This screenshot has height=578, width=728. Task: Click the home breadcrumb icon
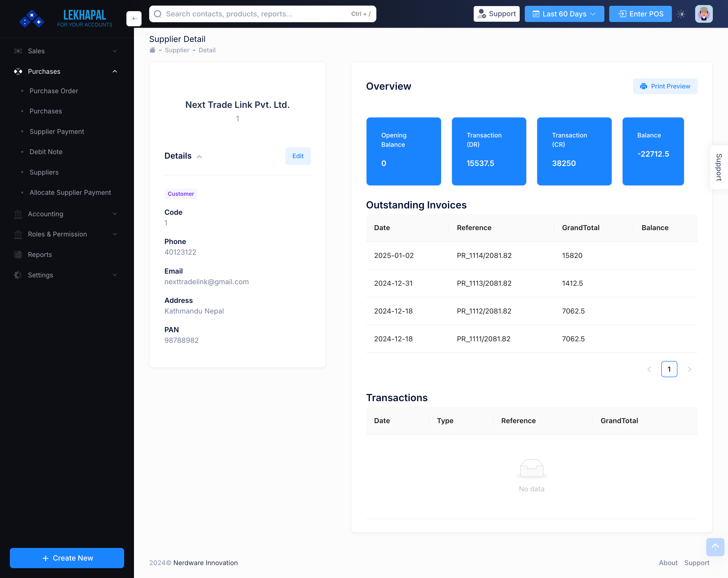click(x=153, y=50)
